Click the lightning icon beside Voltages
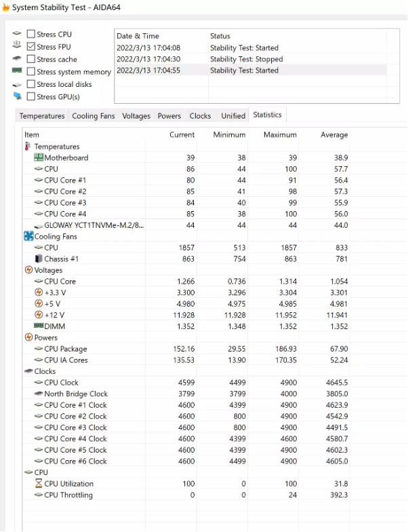This screenshot has height=532, width=408. pos(28,270)
